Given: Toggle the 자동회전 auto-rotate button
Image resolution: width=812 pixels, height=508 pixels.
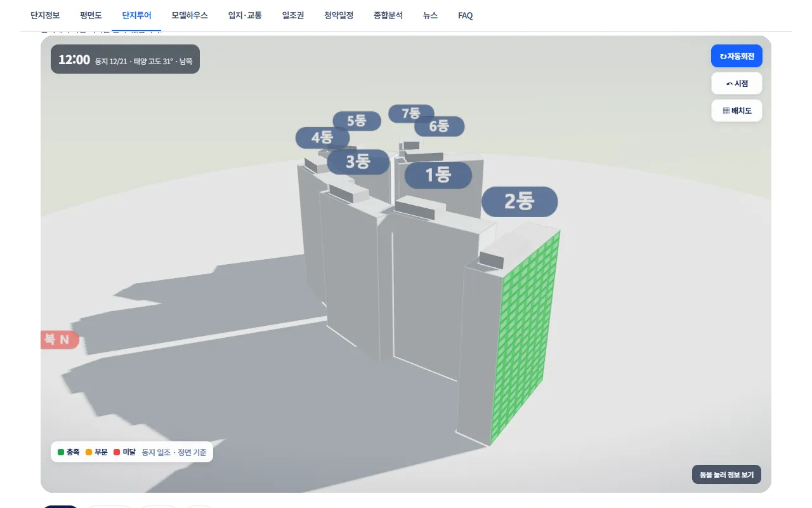Looking at the screenshot, I should [737, 56].
